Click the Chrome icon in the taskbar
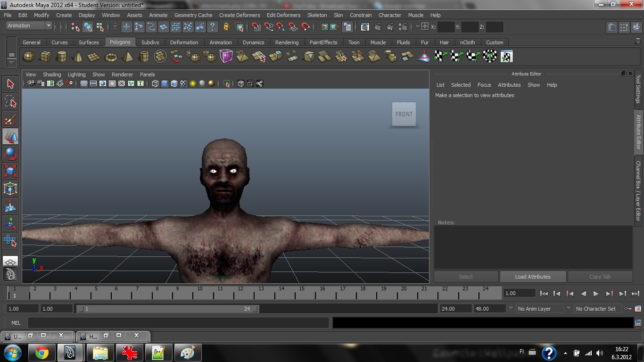 tap(41, 353)
